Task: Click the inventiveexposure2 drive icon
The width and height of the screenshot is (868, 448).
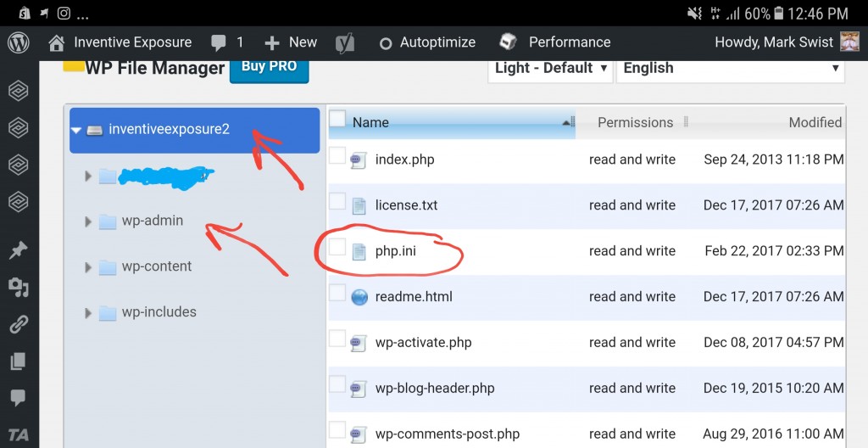Action: coord(95,131)
